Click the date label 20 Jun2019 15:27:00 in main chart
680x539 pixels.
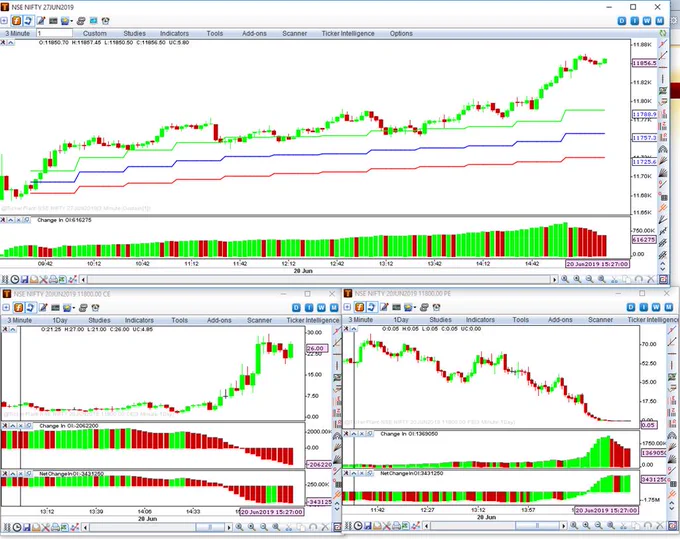(x=598, y=264)
